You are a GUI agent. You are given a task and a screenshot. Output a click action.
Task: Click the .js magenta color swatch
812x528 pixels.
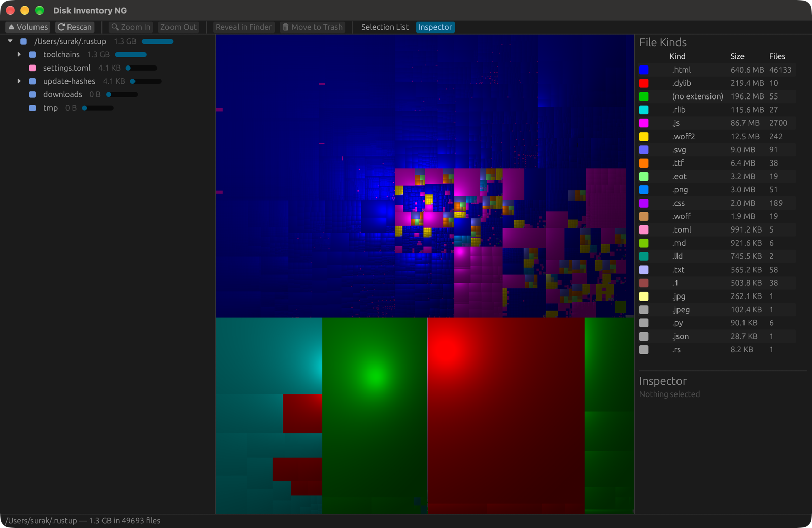(x=644, y=123)
